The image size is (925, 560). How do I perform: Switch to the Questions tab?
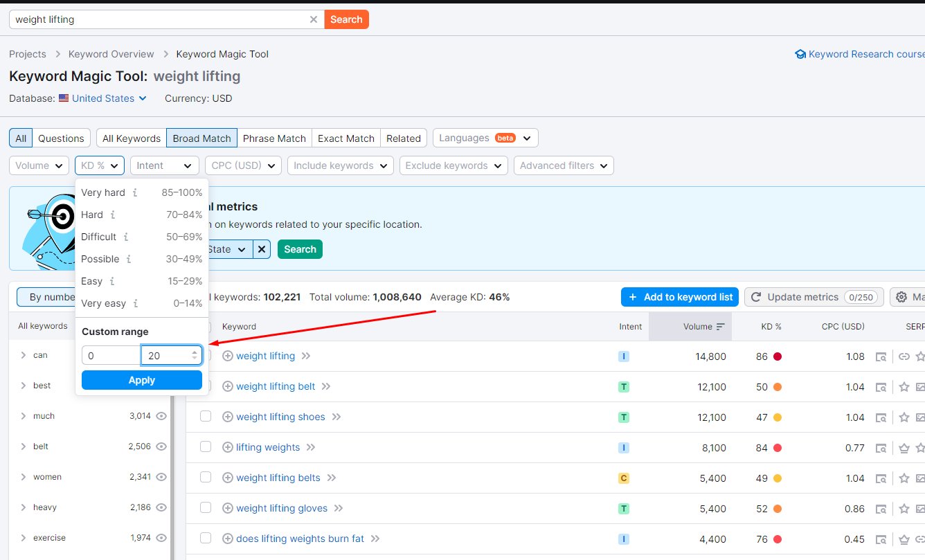[61, 138]
